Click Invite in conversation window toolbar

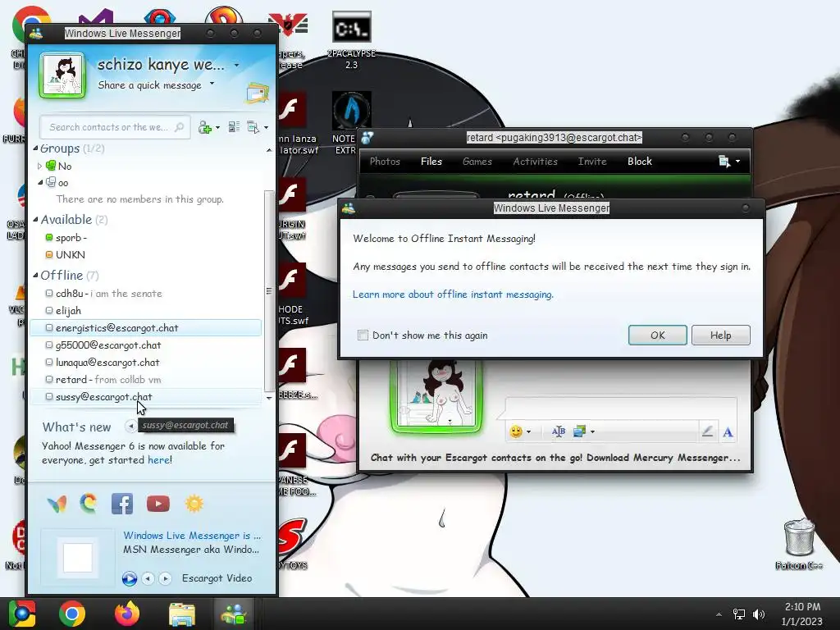click(x=592, y=162)
